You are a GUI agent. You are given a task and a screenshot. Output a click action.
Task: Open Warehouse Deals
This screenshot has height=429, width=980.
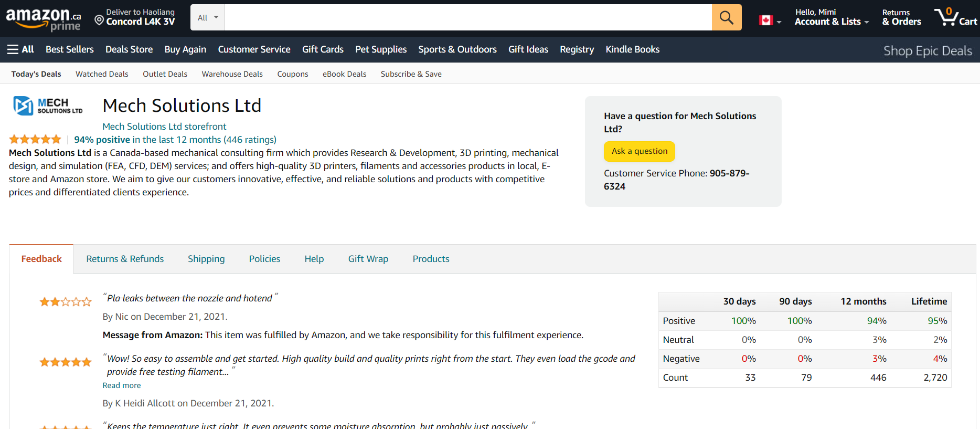[x=232, y=74]
